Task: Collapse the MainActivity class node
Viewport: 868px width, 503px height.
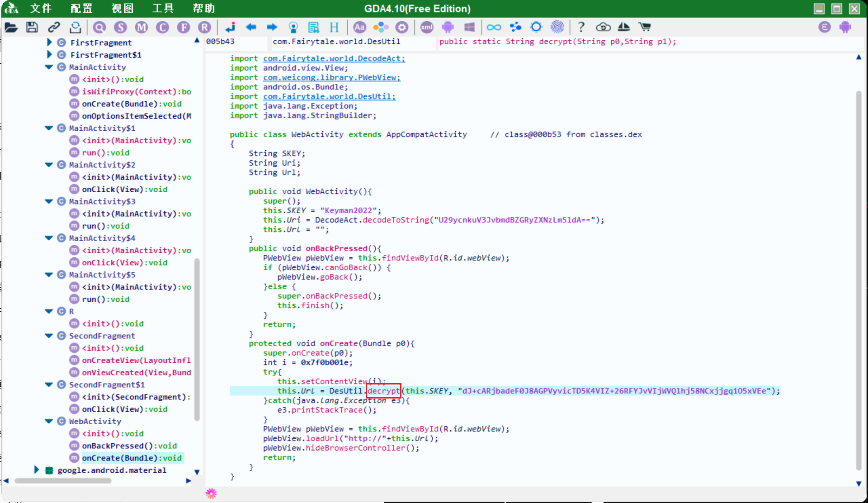Action: pos(49,67)
